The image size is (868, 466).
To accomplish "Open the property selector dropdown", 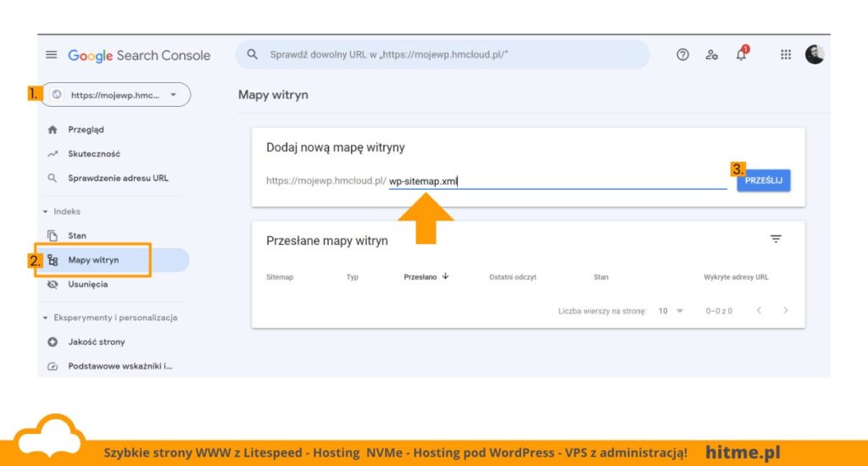I will pyautogui.click(x=117, y=95).
